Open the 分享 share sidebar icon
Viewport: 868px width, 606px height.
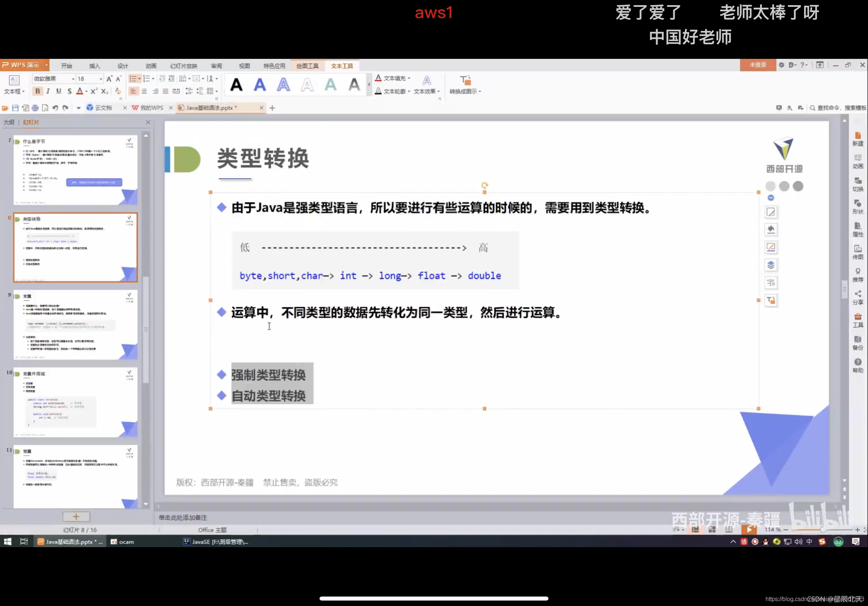[858, 297]
